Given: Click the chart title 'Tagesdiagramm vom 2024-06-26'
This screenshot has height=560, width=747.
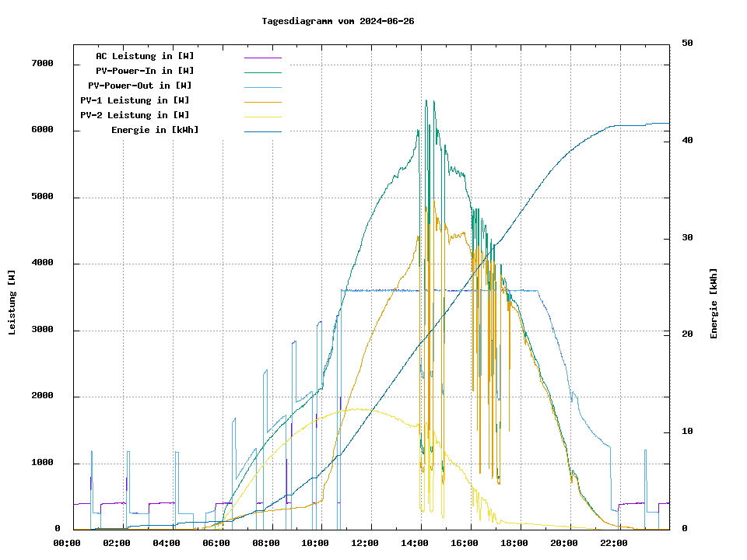Looking at the screenshot, I should pos(338,21).
